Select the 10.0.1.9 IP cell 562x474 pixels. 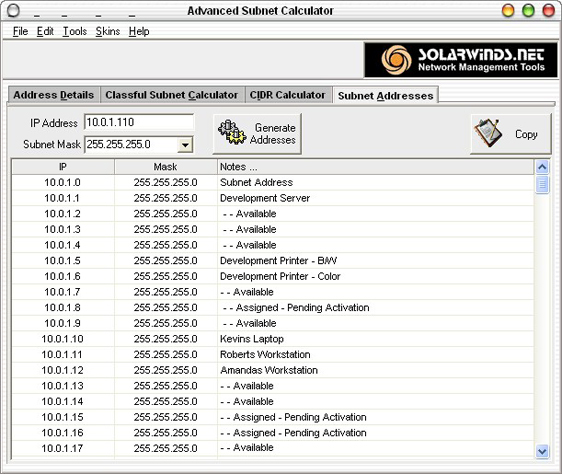63,323
